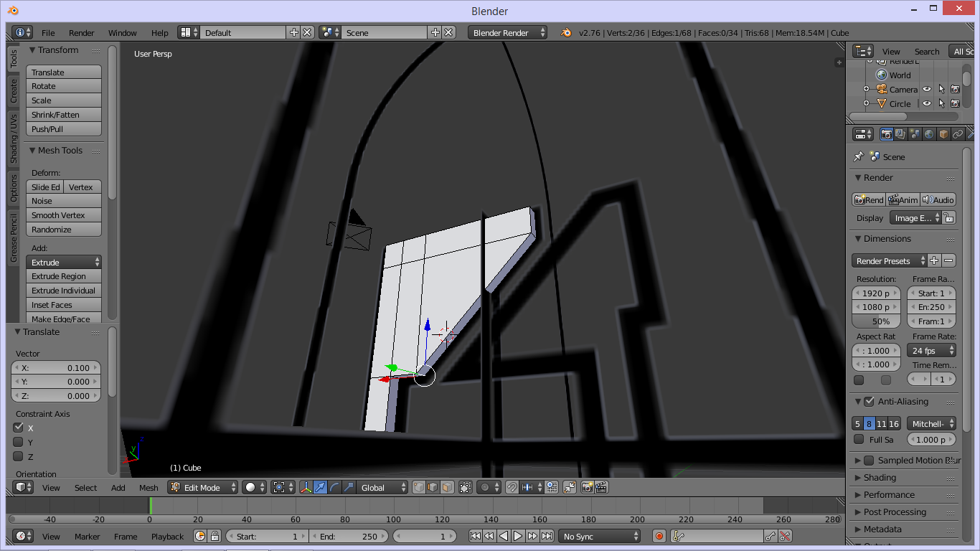Click the insert keyframe key icon
Image resolution: width=980 pixels, height=551 pixels.
tap(771, 536)
